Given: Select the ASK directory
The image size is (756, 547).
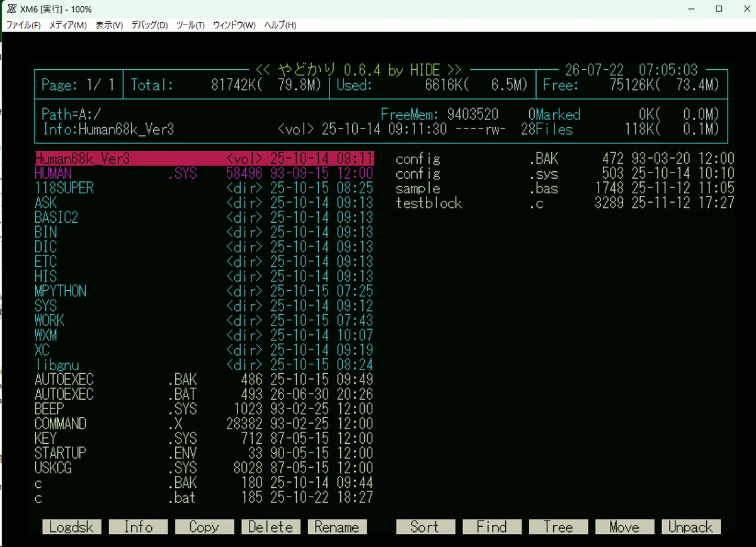Looking at the screenshot, I should click(x=204, y=203).
